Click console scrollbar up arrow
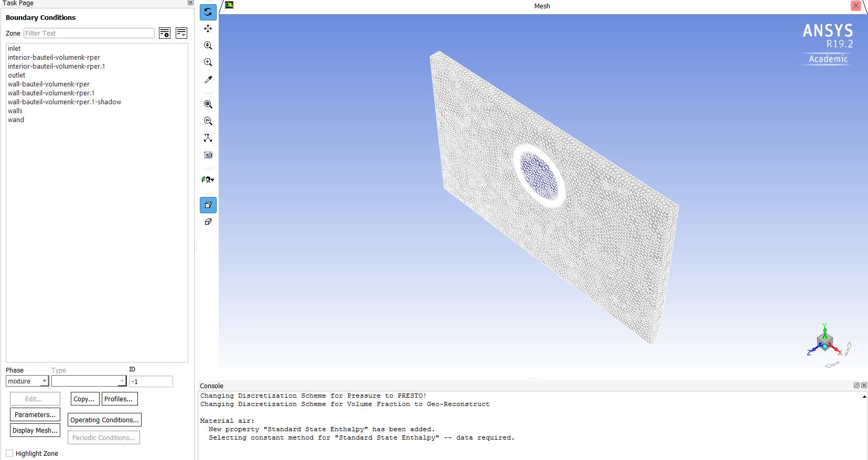The height and width of the screenshot is (460, 868). pyautogui.click(x=864, y=397)
